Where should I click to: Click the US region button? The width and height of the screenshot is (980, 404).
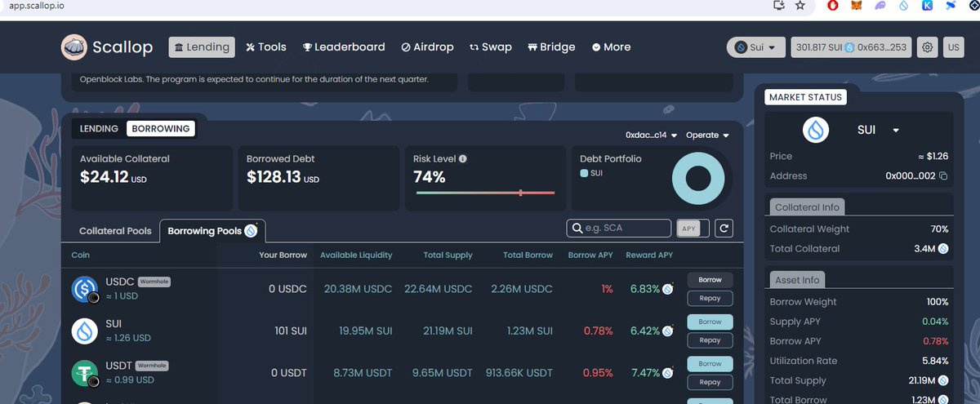point(953,47)
